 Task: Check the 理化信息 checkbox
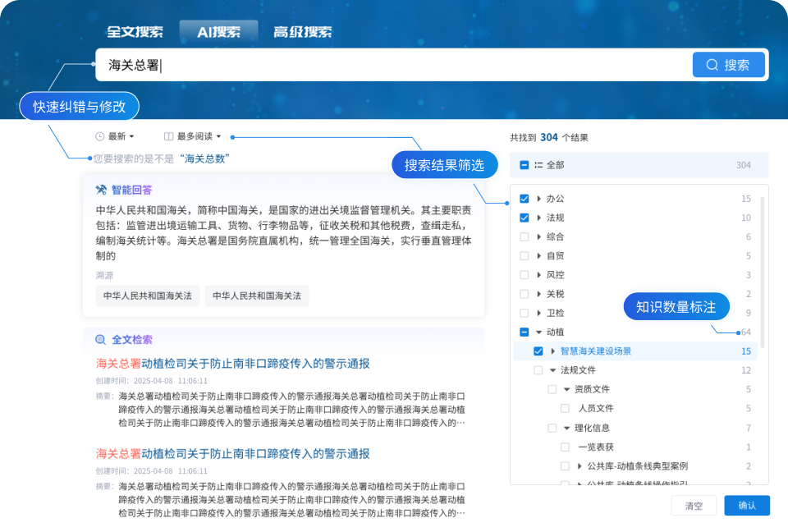coord(552,428)
